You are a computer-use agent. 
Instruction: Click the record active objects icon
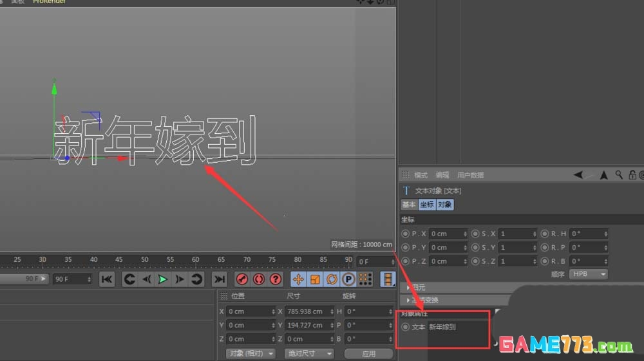click(x=242, y=279)
